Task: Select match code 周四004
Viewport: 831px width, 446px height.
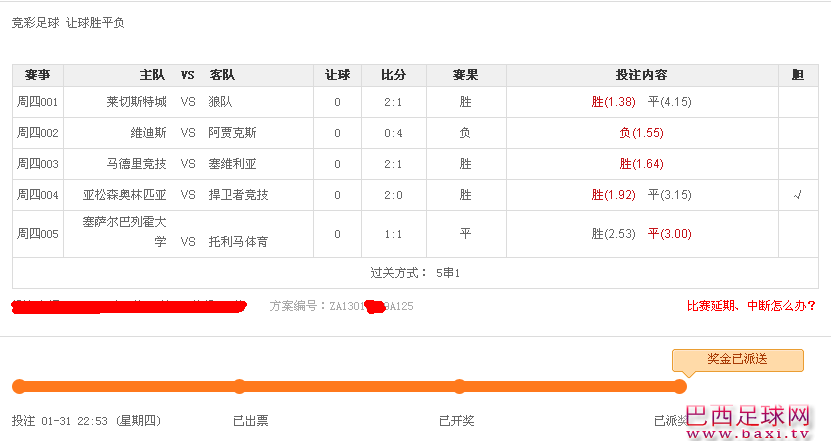Action: [38, 195]
